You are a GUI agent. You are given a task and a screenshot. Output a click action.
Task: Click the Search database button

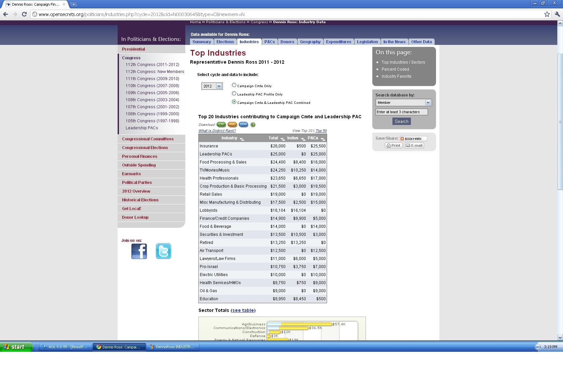tap(401, 121)
